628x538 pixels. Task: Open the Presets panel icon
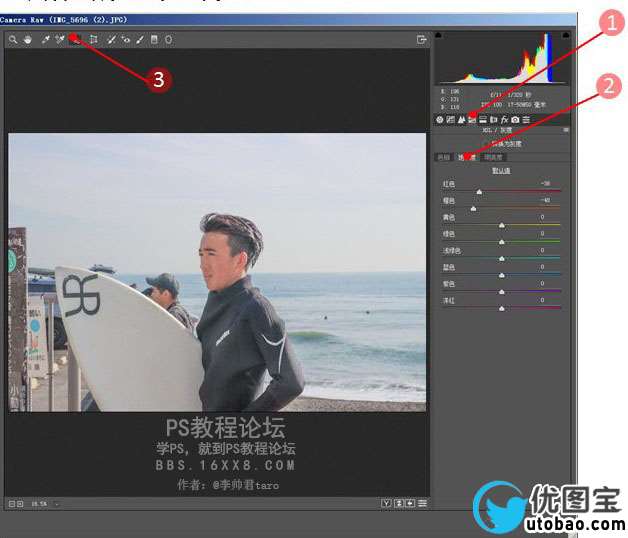(x=526, y=119)
